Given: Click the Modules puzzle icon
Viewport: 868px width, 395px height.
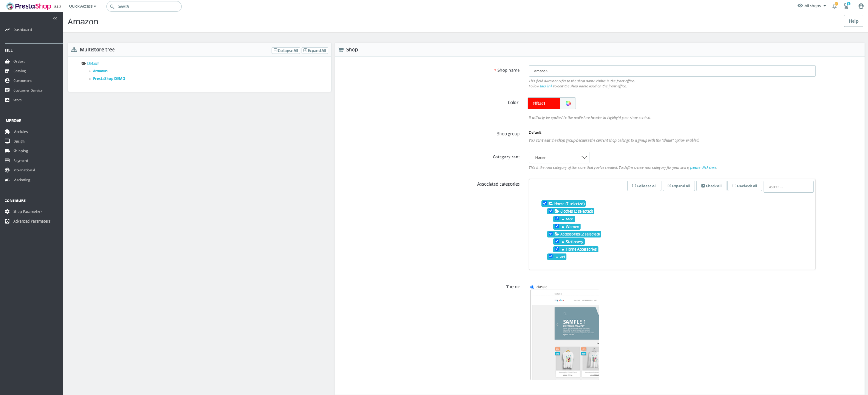Looking at the screenshot, I should click(x=7, y=132).
